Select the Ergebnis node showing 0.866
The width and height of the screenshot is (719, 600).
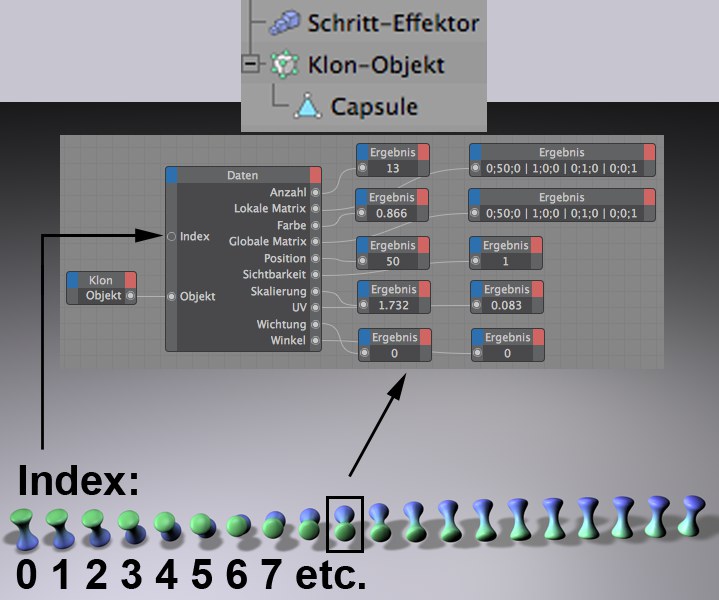[392, 205]
